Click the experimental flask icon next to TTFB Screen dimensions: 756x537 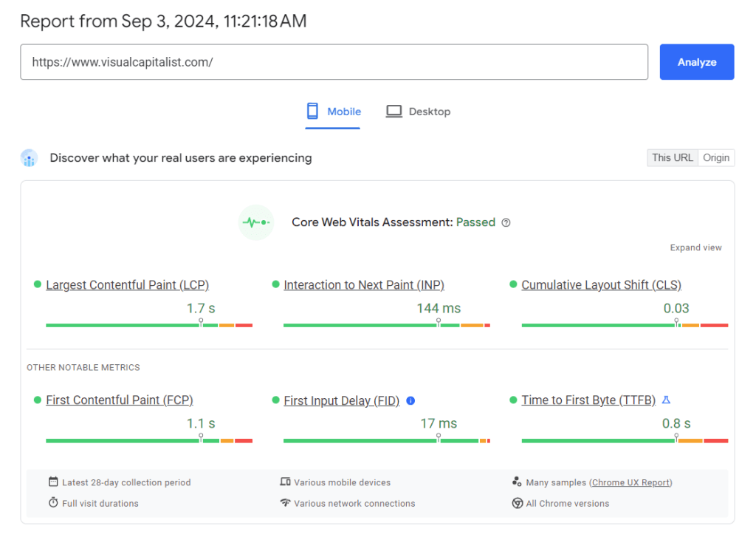[x=665, y=400]
